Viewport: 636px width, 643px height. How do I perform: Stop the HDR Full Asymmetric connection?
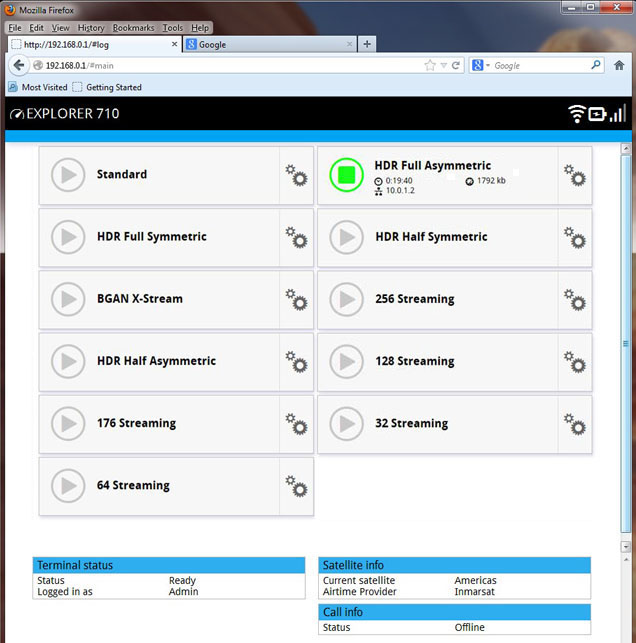coord(346,175)
